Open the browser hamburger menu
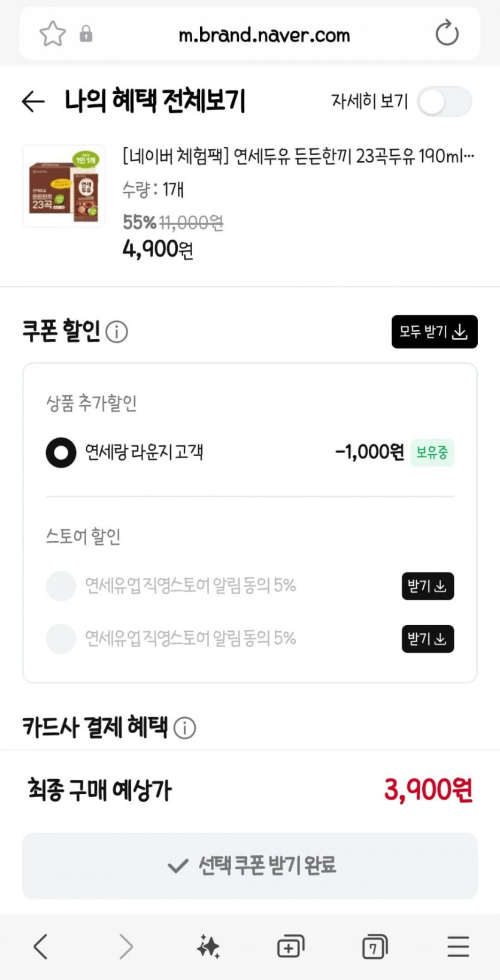Image resolution: width=500 pixels, height=980 pixels. [458, 946]
